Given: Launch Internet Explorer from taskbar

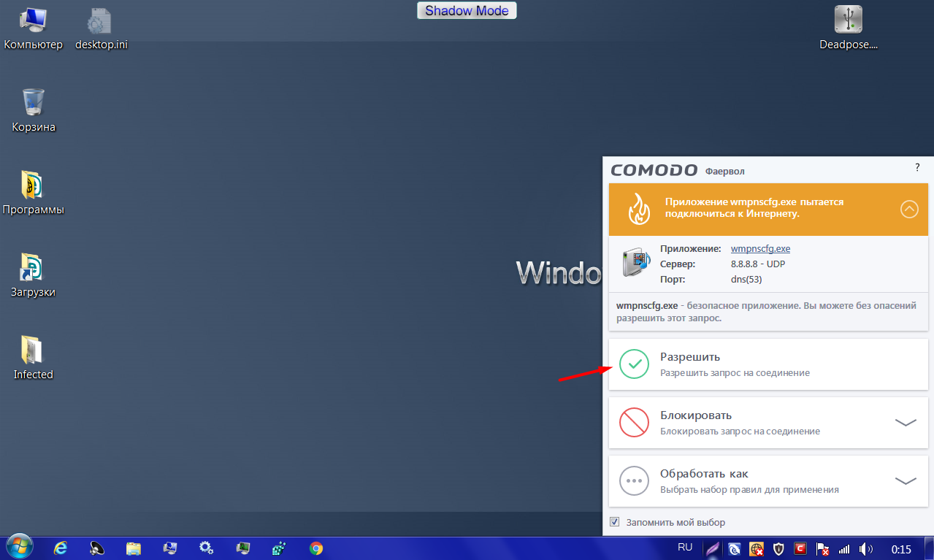Looking at the screenshot, I should 61,548.
